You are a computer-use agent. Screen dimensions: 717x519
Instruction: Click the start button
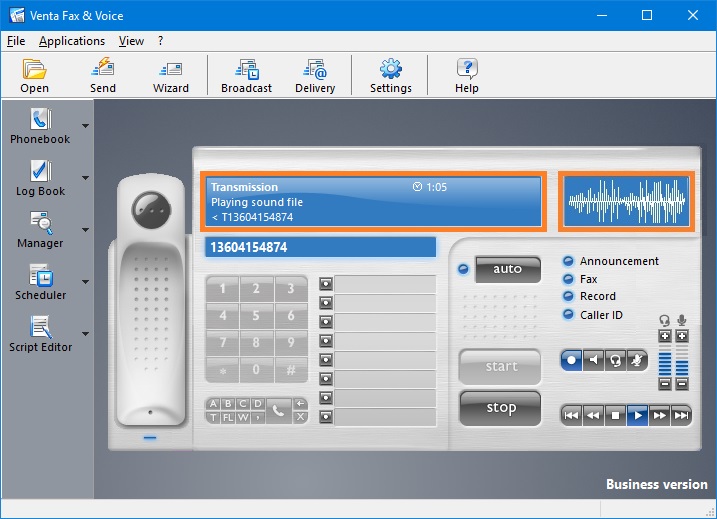(500, 366)
